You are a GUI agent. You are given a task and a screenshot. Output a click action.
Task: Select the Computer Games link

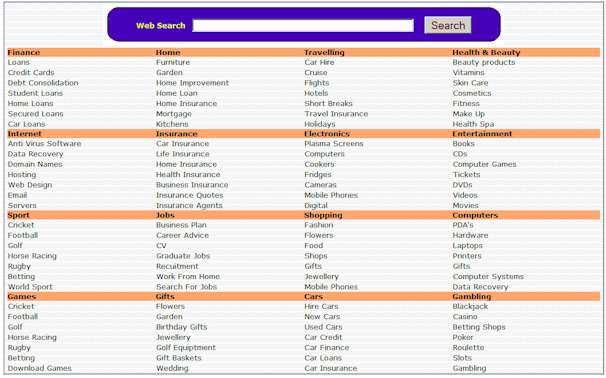[x=484, y=164]
